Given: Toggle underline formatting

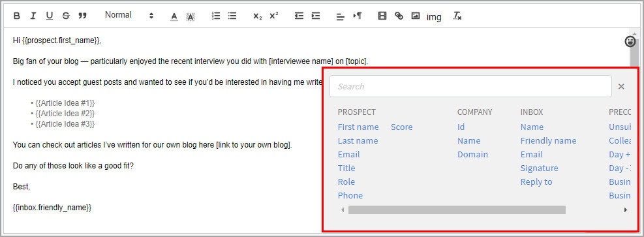Looking at the screenshot, I should 50,16.
